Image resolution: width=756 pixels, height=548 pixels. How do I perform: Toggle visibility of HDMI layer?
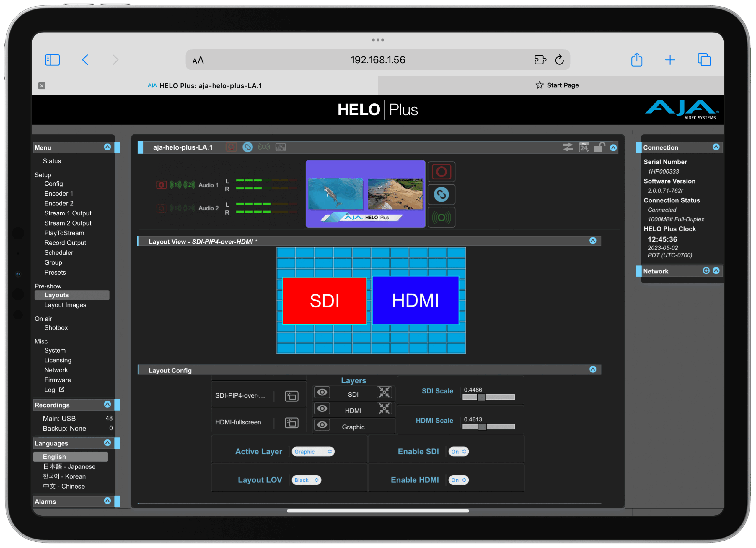[322, 408]
